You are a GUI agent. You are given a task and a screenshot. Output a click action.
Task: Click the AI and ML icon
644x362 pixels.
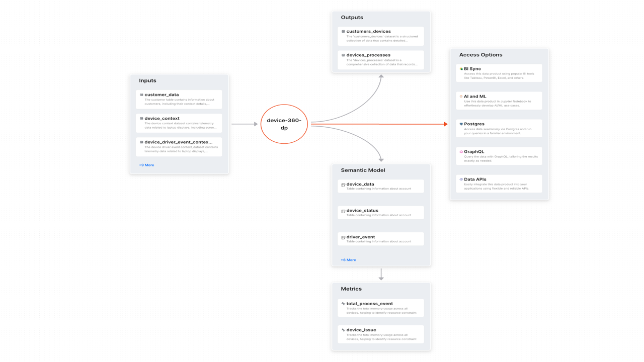tap(461, 97)
